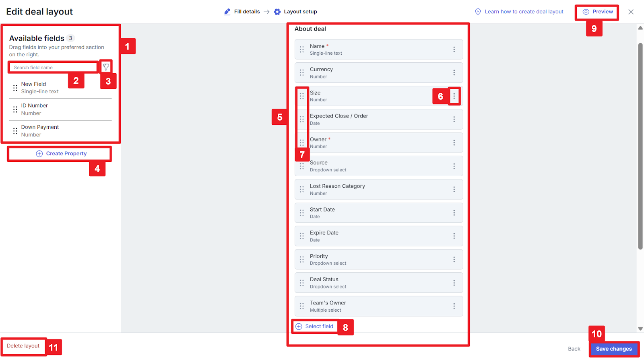Viewport: 644px width, 362px height.
Task: Expand options for Start Date field
Action: click(x=454, y=213)
